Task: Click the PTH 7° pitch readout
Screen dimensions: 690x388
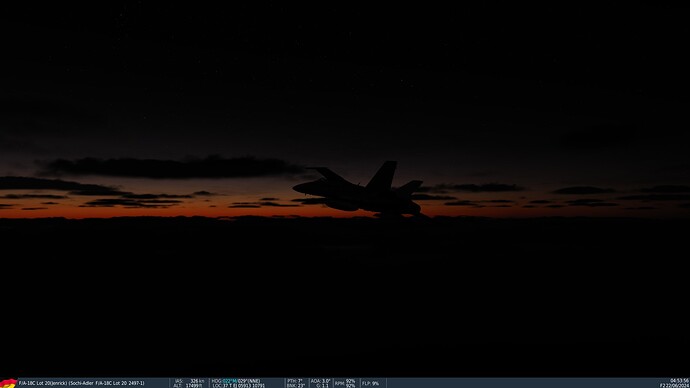Action: pos(295,381)
